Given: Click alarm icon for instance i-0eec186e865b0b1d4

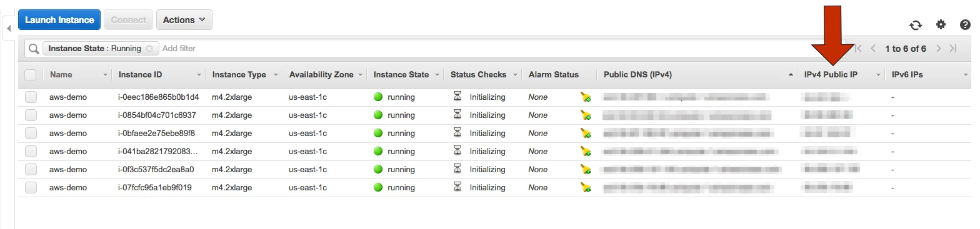Looking at the screenshot, I should (x=585, y=97).
